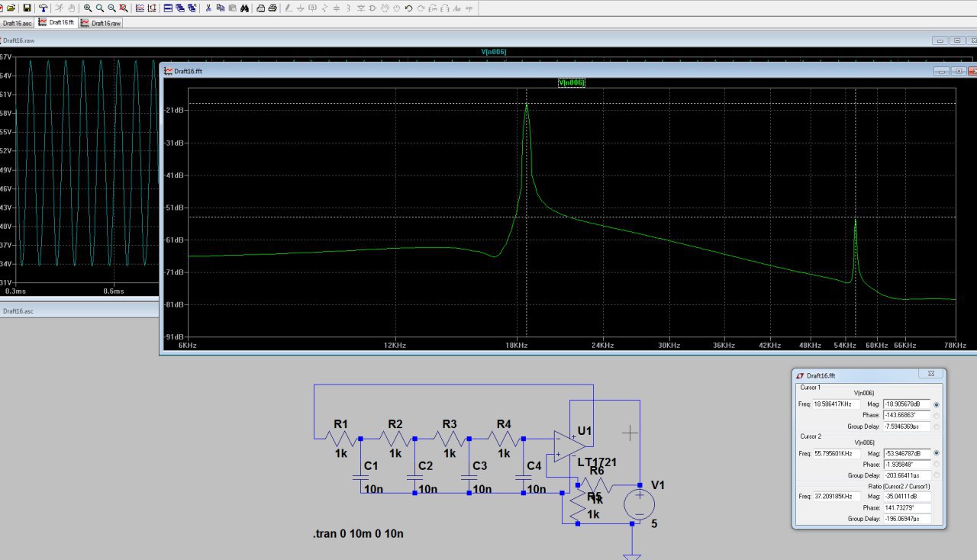977x560 pixels.
Task: Open Print Setup from the toolbar
Action: [x=260, y=8]
